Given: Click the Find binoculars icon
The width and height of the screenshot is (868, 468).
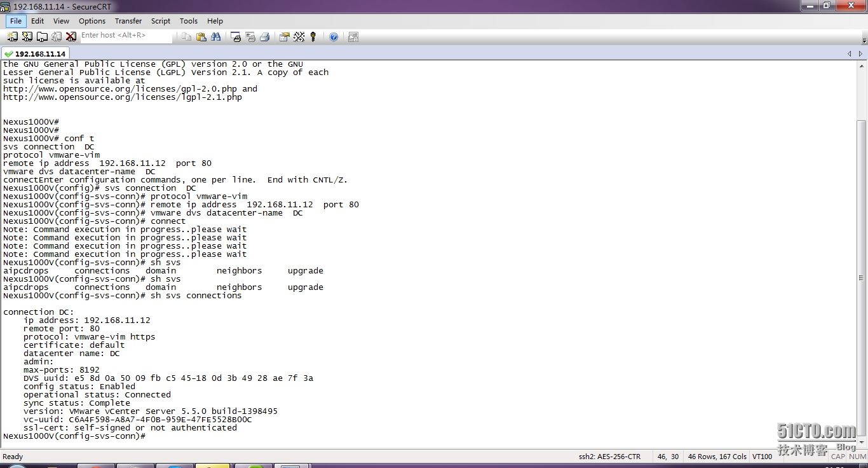Looking at the screenshot, I should [x=216, y=37].
